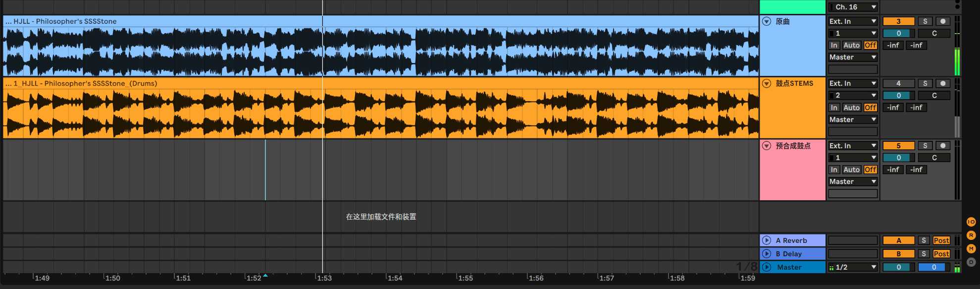Solo the 鼓点STEMS track
The width and height of the screenshot is (980, 289).
pyautogui.click(x=925, y=83)
